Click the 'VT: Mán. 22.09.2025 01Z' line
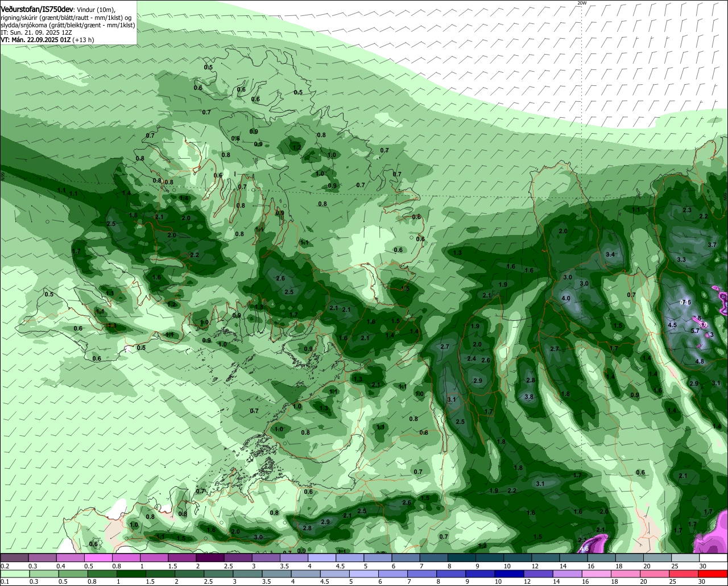 pos(47,40)
